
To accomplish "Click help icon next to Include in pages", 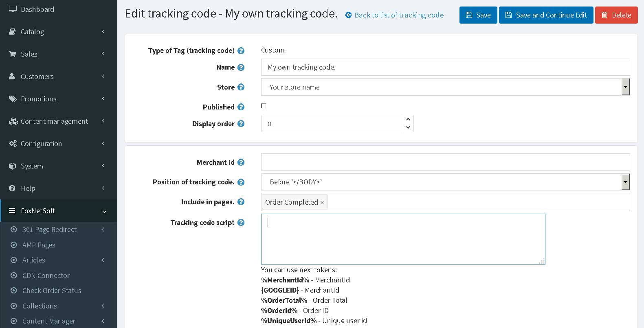I will 241,202.
